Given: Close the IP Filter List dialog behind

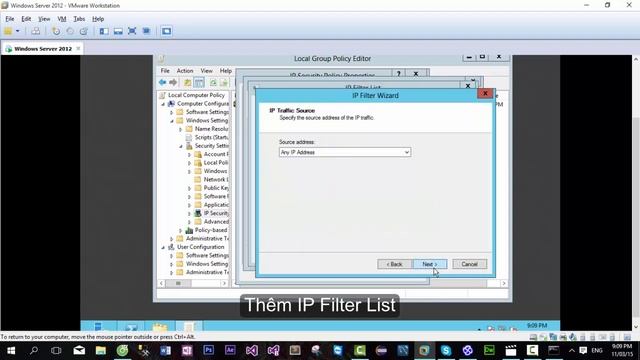Looking at the screenshot, I should click(468, 86).
